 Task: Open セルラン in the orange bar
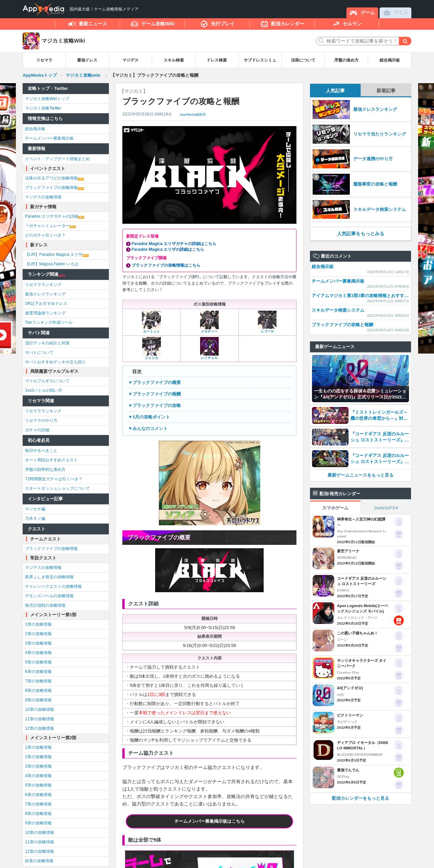(x=347, y=24)
